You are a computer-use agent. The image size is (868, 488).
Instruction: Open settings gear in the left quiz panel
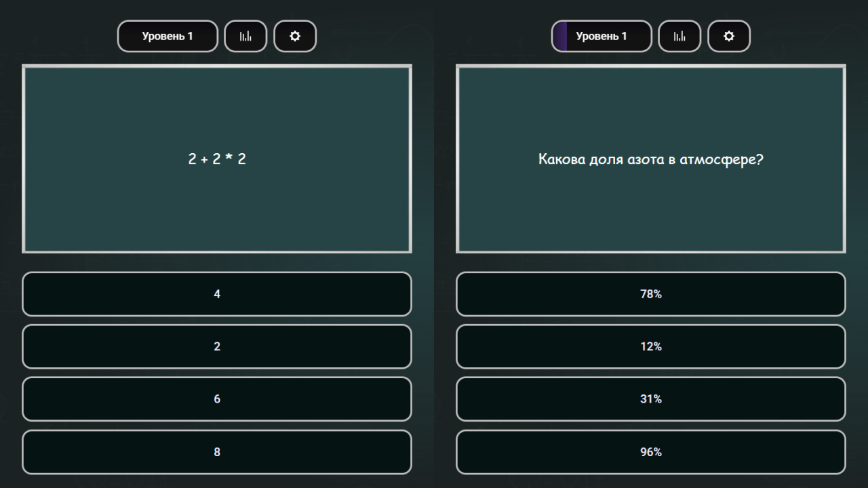[x=295, y=36]
